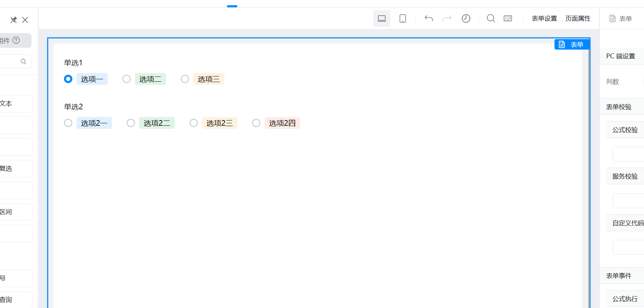The image size is (644, 308).
Task: Click the input box under 自定义代码
Action: click(x=628, y=247)
